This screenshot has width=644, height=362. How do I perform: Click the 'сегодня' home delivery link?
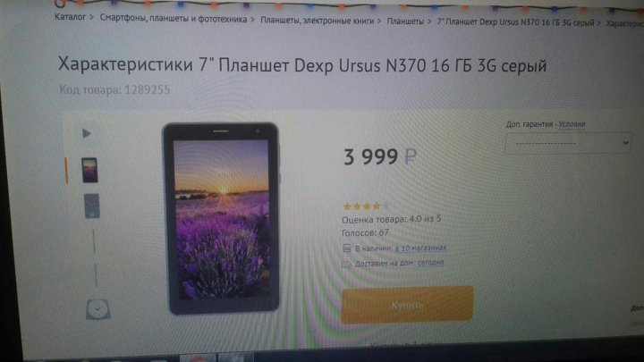(x=430, y=262)
